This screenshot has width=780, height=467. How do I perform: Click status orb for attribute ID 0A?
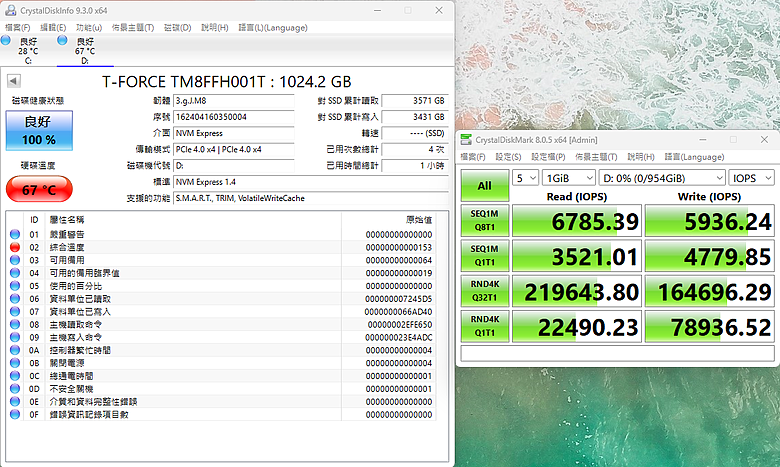click(15, 350)
